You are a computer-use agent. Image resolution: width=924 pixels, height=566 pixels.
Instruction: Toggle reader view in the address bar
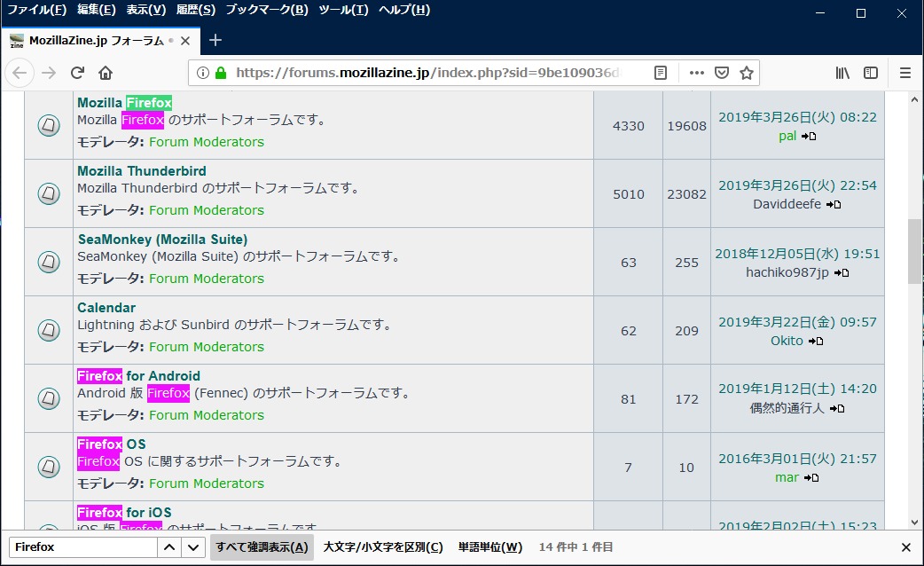click(661, 73)
